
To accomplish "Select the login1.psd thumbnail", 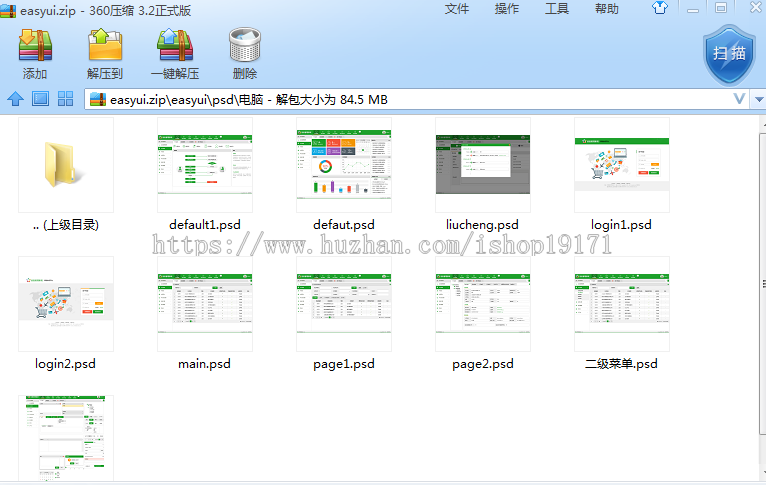I will pyautogui.click(x=622, y=165).
